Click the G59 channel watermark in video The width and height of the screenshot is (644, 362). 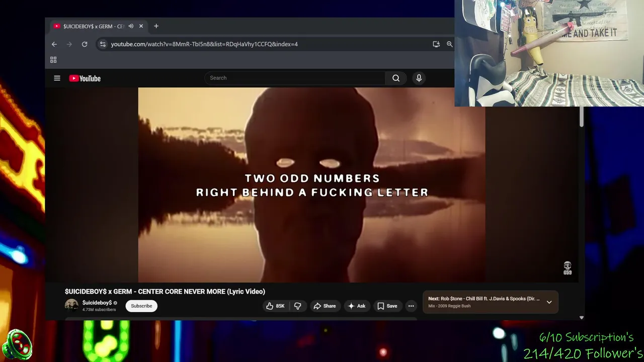(x=568, y=268)
